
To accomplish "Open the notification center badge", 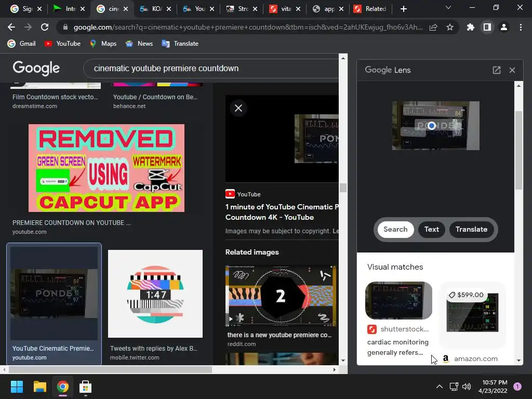I will click(517, 387).
